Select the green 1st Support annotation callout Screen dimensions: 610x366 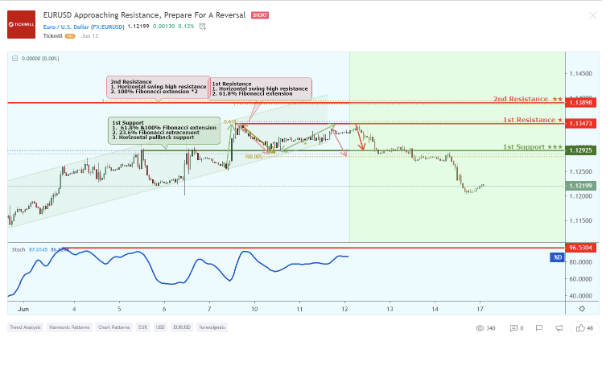(x=164, y=130)
